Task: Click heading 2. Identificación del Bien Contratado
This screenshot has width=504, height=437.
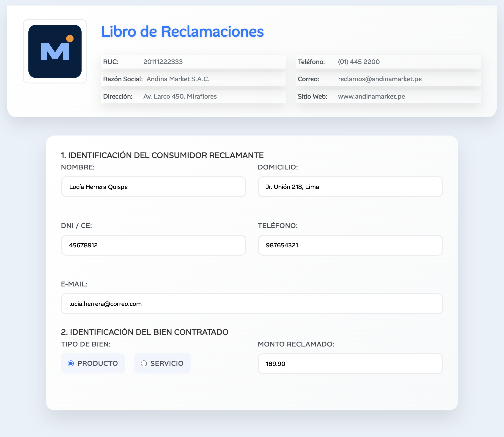Action: 145,332
